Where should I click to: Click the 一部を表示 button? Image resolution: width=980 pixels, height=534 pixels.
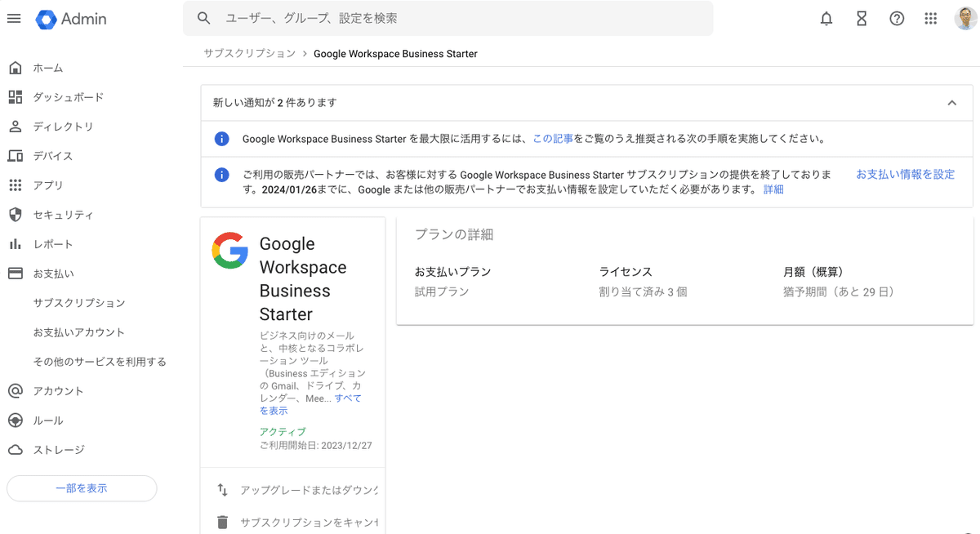[x=82, y=488]
